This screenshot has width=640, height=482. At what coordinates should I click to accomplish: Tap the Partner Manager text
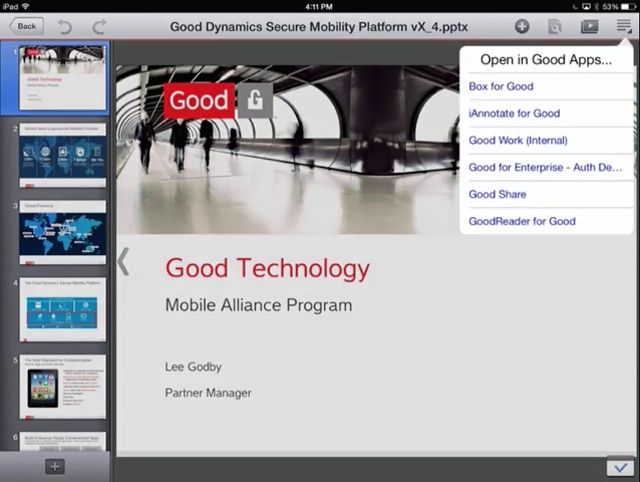(208, 393)
